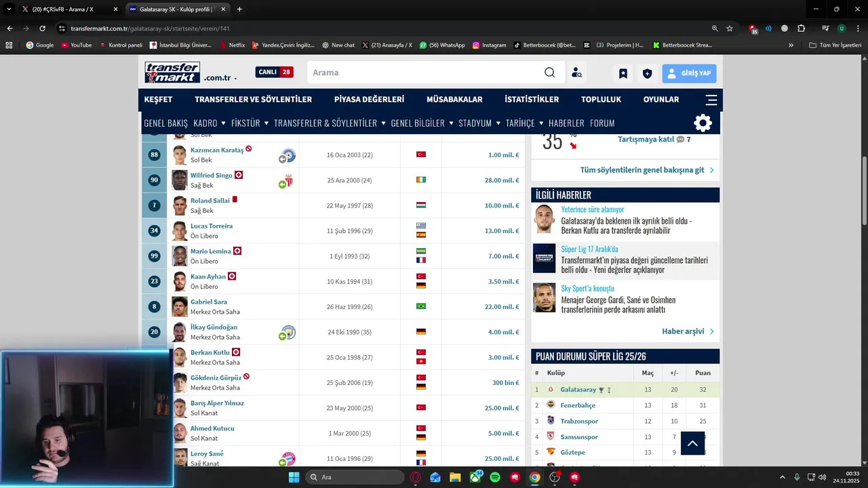Image resolution: width=868 pixels, height=488 pixels.
Task: Click the club badge next to Wilfried Singo
Action: pyautogui.click(x=288, y=181)
